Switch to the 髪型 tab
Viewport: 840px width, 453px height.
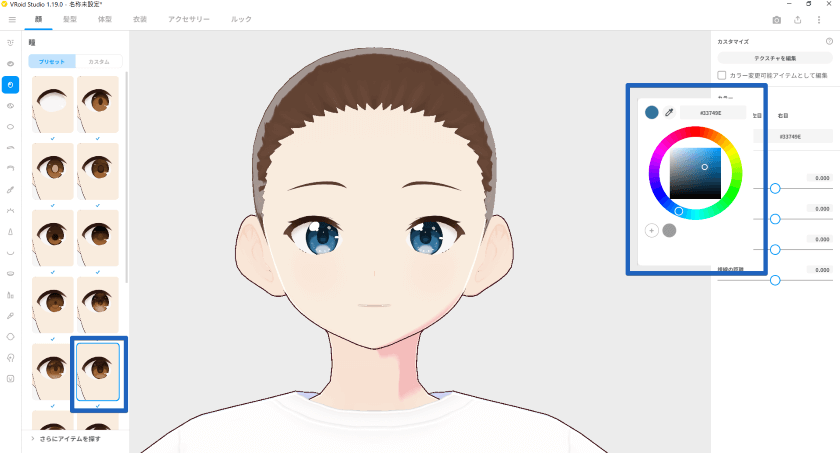(x=70, y=19)
